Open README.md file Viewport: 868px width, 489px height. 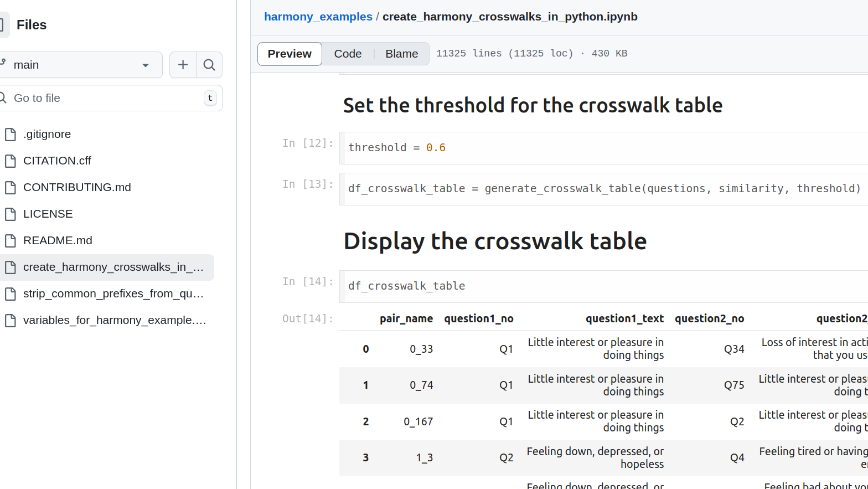[x=58, y=240]
